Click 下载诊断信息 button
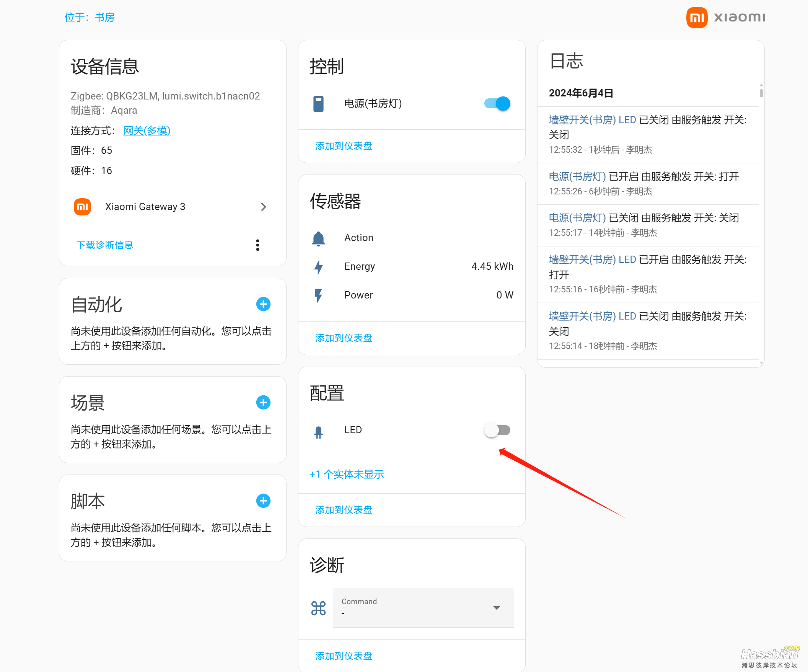Image resolution: width=808 pixels, height=672 pixels. pyautogui.click(x=105, y=245)
